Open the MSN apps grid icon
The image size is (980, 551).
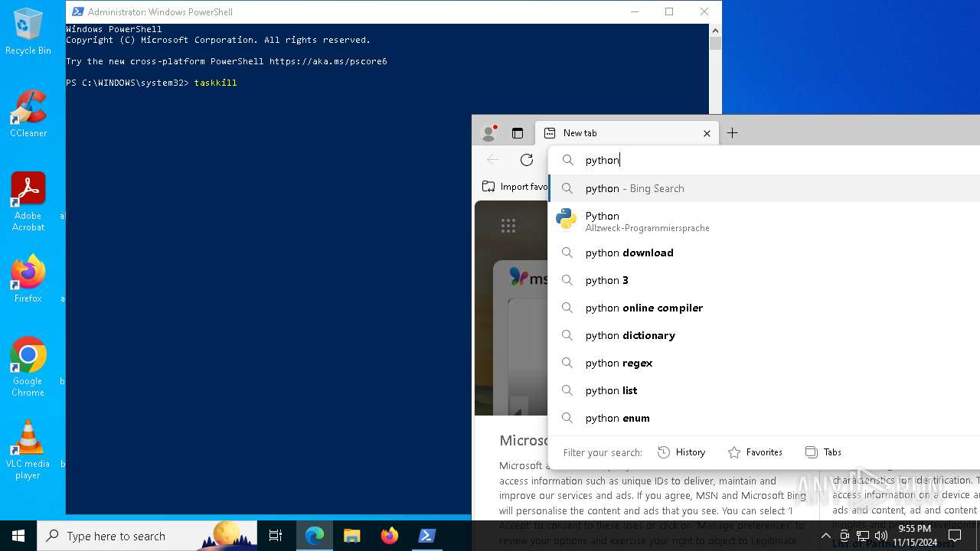pos(508,225)
